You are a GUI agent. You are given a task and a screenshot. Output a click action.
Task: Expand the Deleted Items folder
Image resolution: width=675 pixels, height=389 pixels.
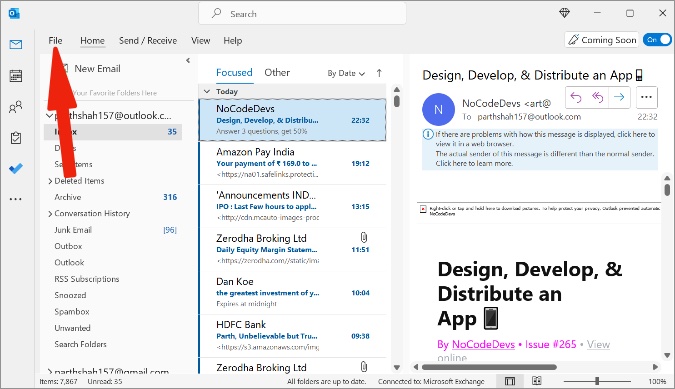(x=50, y=181)
